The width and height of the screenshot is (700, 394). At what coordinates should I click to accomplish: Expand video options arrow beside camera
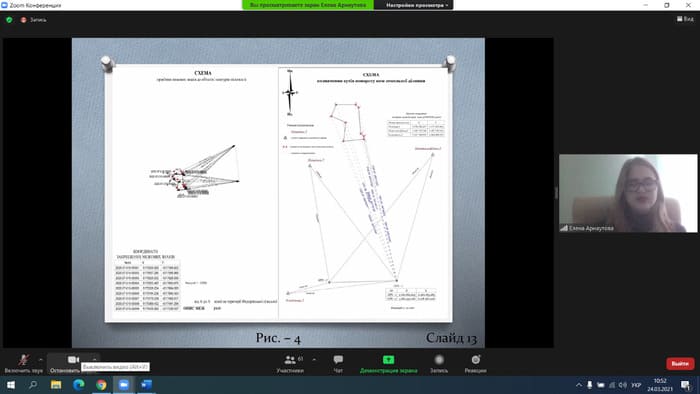click(94, 359)
